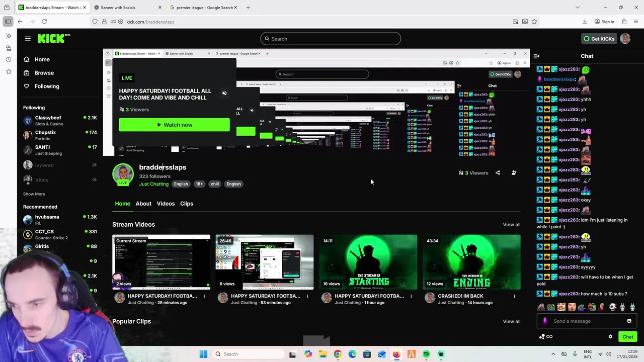Open the emoji picker in chat input
Image resolution: width=644 pixels, height=362 pixels.
(629, 321)
